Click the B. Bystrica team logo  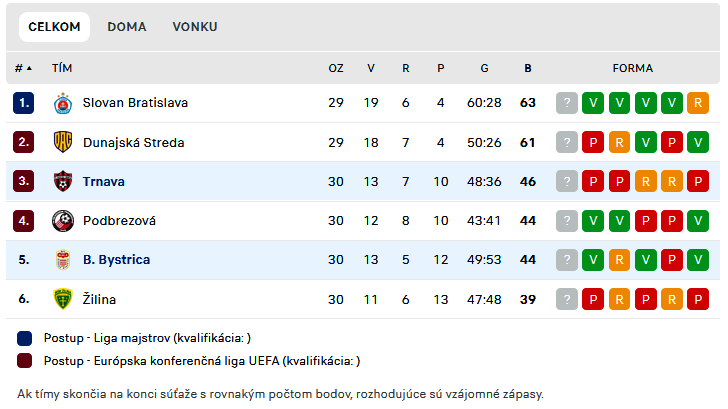coord(63,260)
